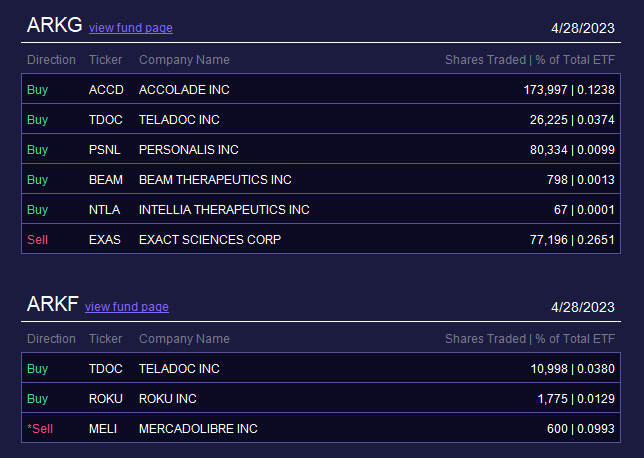Click the value 600 | 0.0993
The image size is (644, 458).
(x=580, y=428)
